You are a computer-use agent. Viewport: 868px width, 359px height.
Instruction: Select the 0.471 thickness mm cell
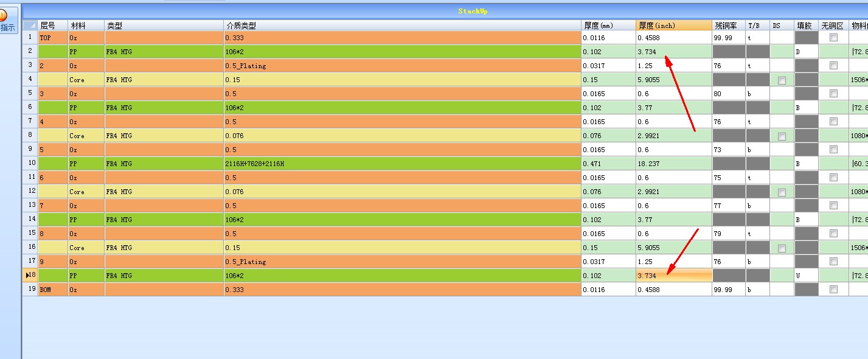click(609, 164)
